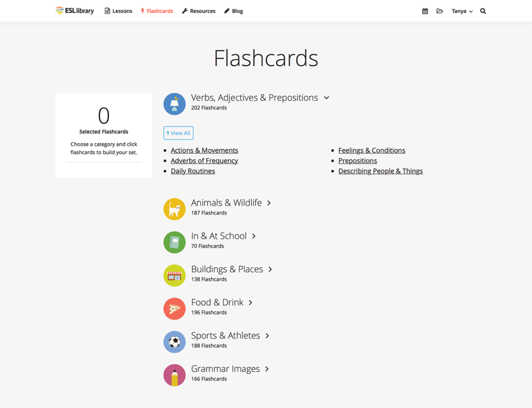Screen dimensions: 532x408
Task: Click the selected count number 0
Action: coord(104,116)
